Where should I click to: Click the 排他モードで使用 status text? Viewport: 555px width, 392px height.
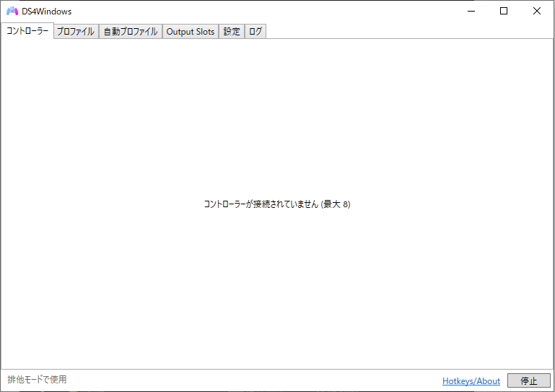[x=37, y=380]
